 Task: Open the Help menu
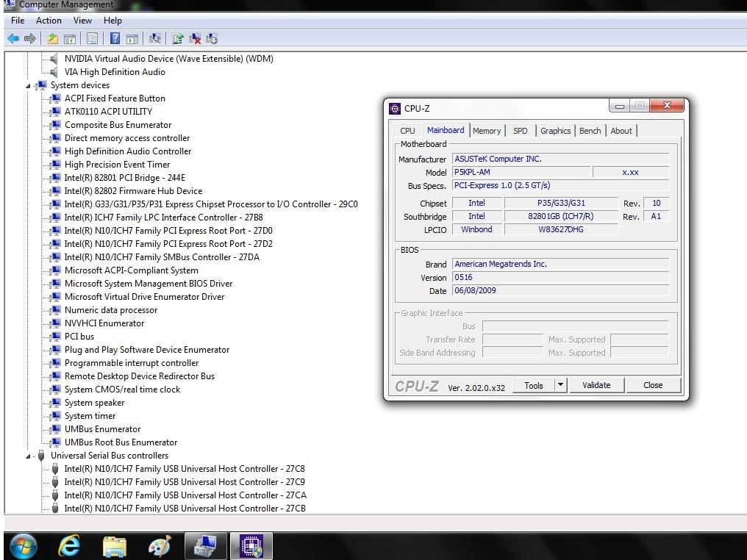(x=113, y=21)
